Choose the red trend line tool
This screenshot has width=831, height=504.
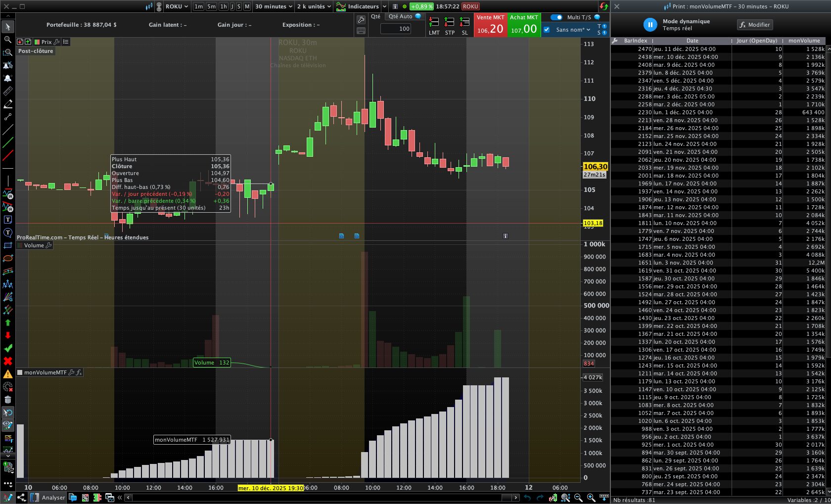pos(7,156)
